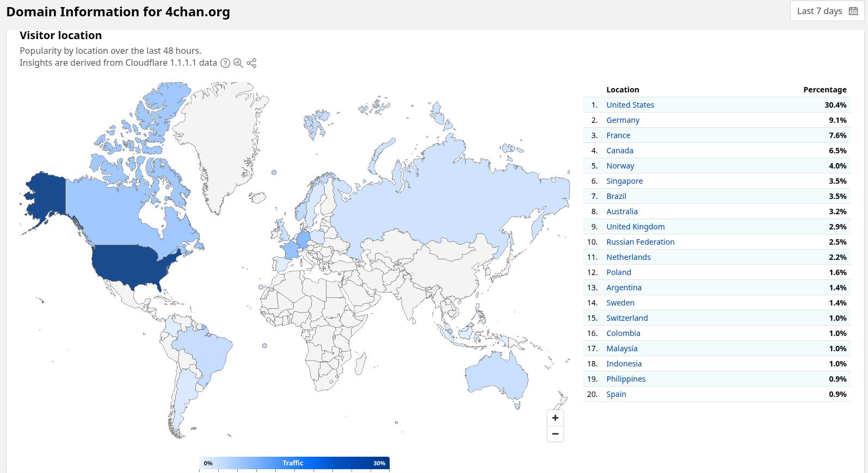Open the Australia link in the list
This screenshot has width=868, height=473.
(x=622, y=211)
